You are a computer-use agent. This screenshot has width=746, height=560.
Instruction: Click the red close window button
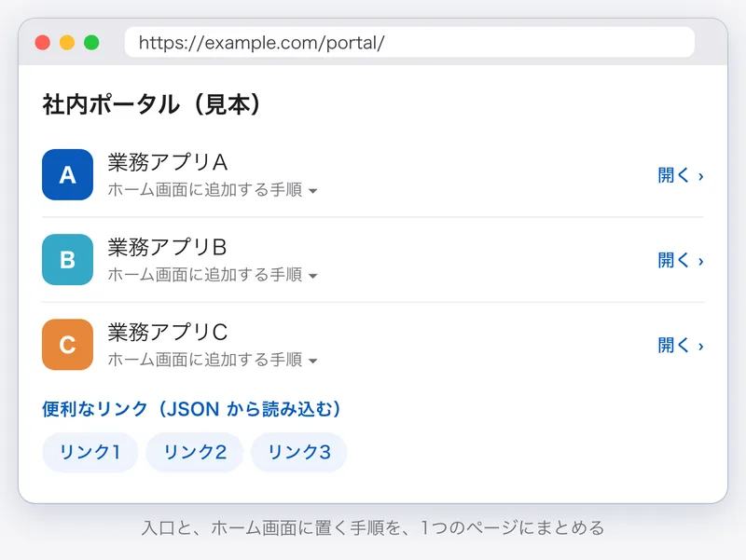pos(43,42)
